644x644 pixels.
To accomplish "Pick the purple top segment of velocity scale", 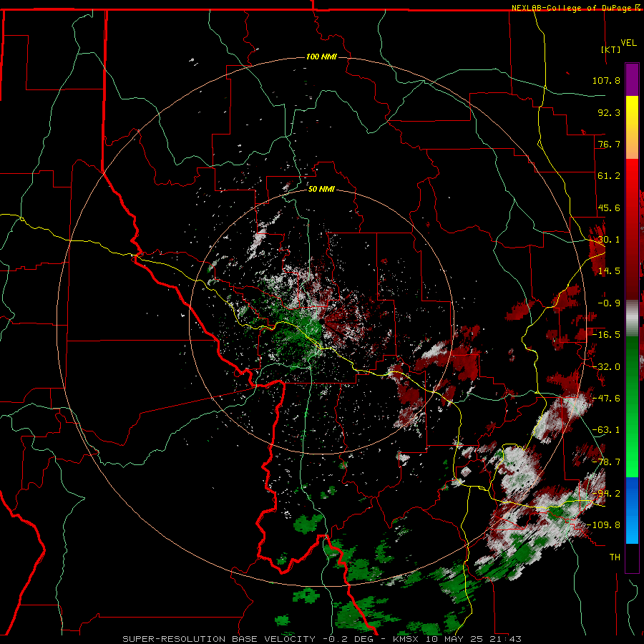I will 632,79.
